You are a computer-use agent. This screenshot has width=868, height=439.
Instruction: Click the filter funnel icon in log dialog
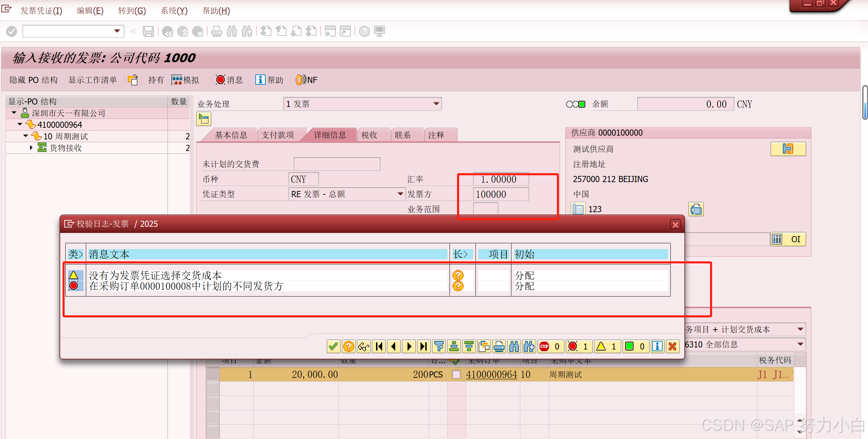point(439,346)
